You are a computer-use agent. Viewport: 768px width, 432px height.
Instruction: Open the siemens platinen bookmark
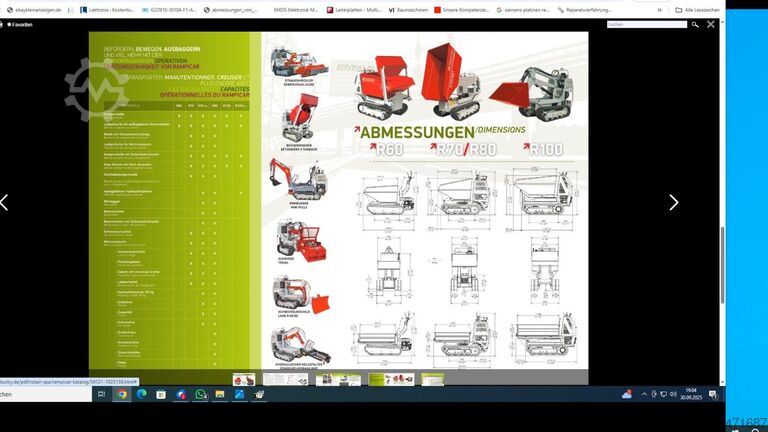[x=523, y=10]
